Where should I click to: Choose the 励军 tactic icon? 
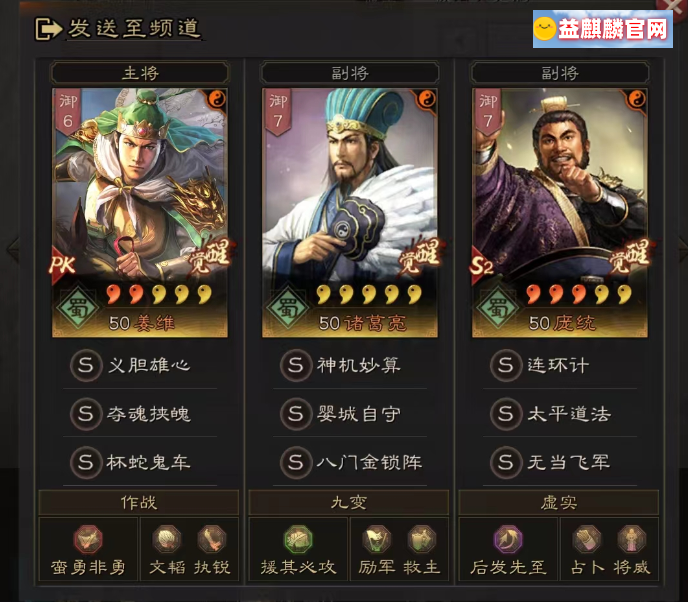tap(377, 539)
